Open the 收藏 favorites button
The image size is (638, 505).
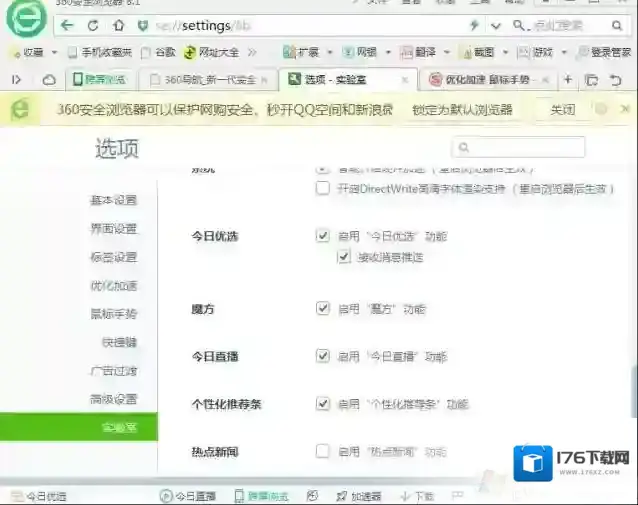(29, 52)
